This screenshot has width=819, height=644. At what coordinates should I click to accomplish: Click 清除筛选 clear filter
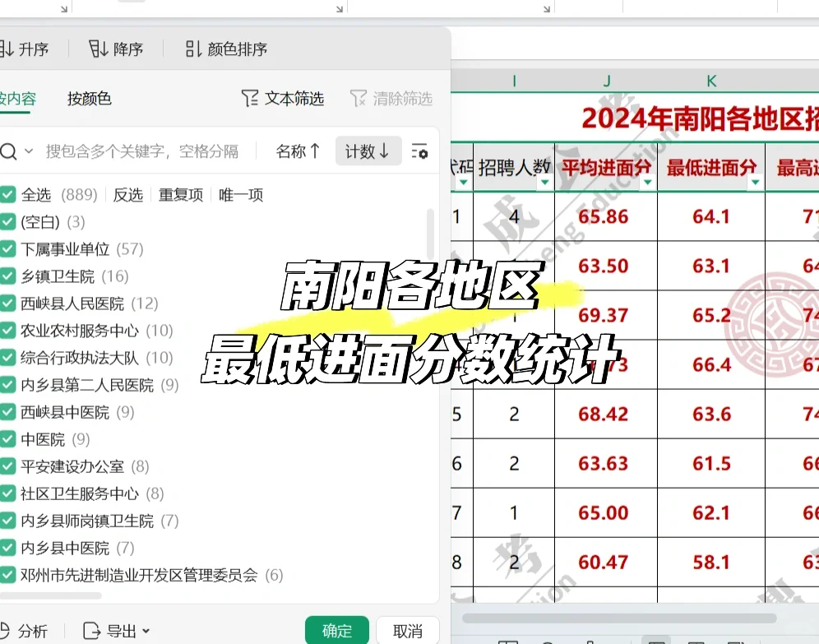point(391,98)
